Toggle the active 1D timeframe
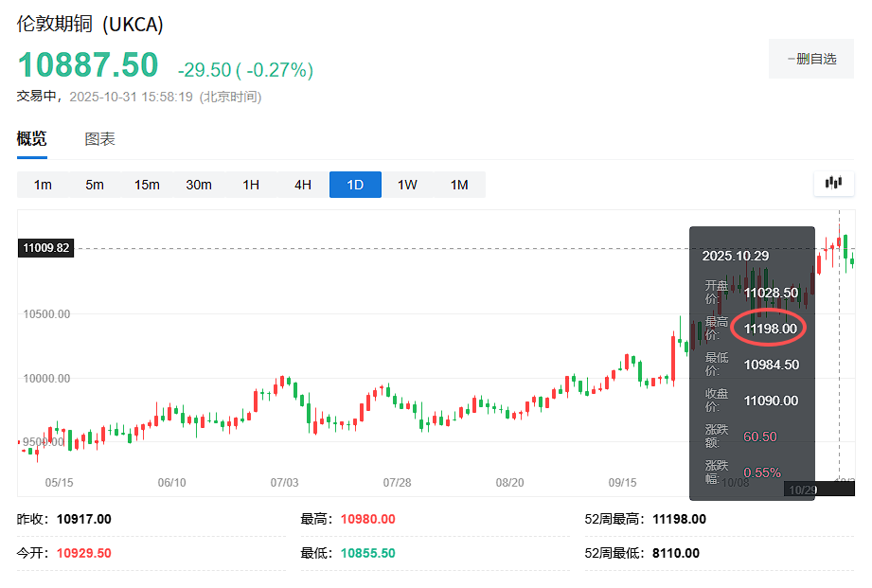This screenshot has width=872, height=588. 354,185
